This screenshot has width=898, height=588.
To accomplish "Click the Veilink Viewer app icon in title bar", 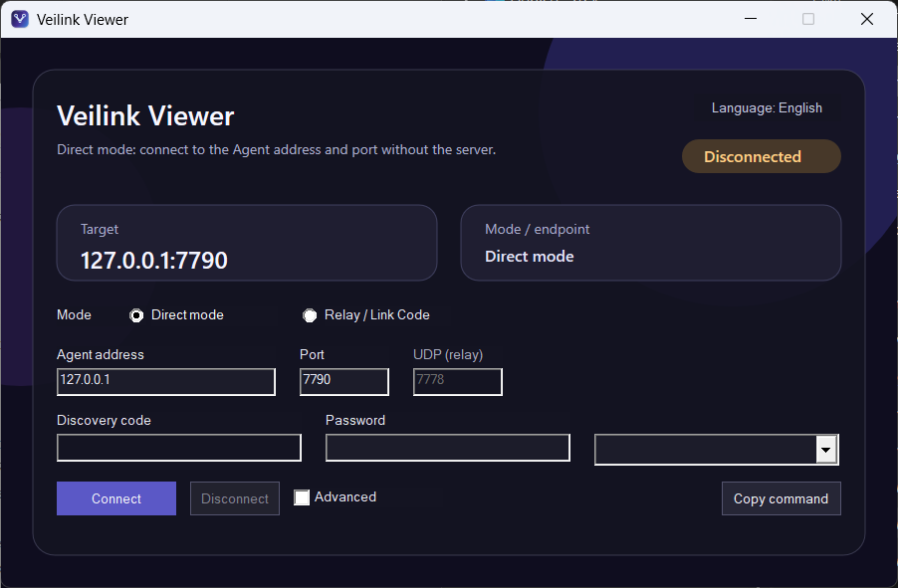I will (x=20, y=19).
